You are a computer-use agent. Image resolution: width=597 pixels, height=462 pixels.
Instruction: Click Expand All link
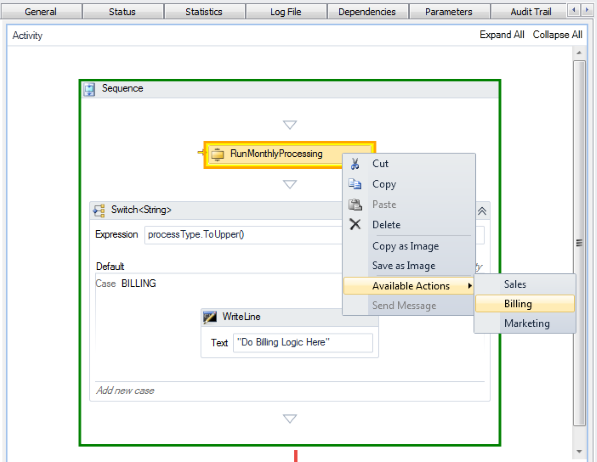point(501,35)
